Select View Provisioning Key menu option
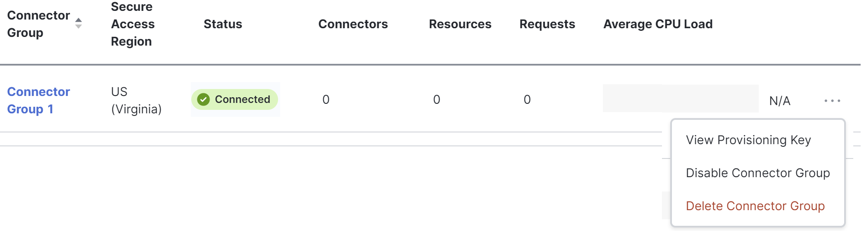 (x=748, y=140)
